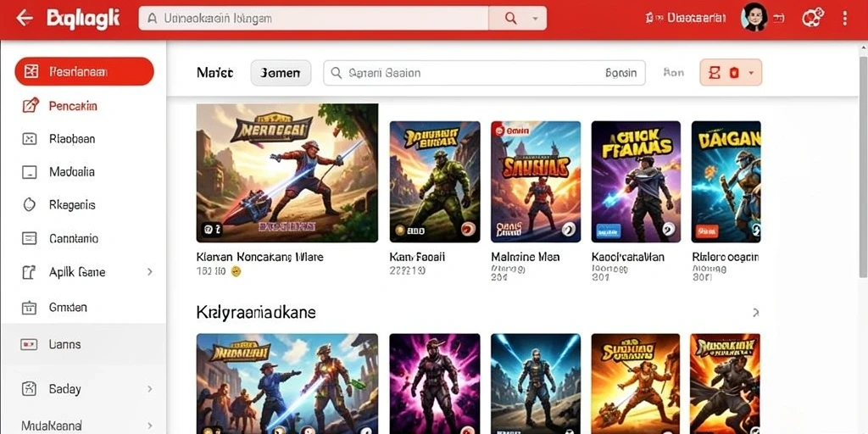Expand the Mndakeana chevron
Viewport: 868px width, 434px height.
149,426
